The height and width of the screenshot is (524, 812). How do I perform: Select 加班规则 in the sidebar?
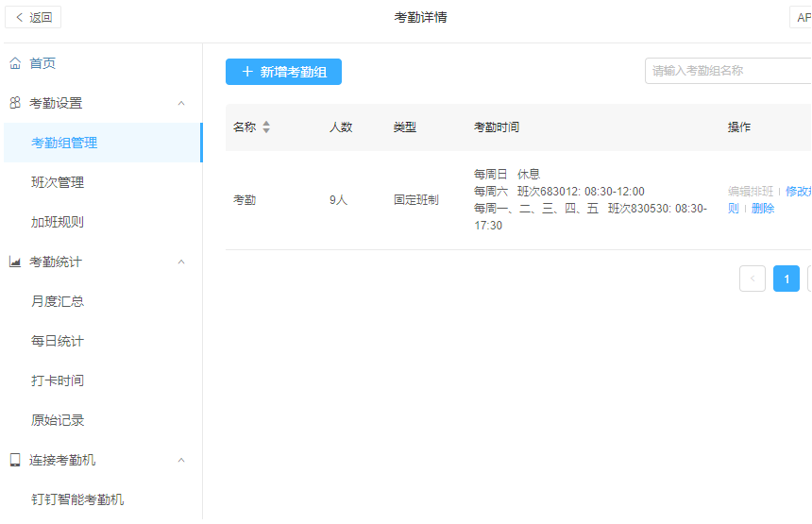coord(58,222)
